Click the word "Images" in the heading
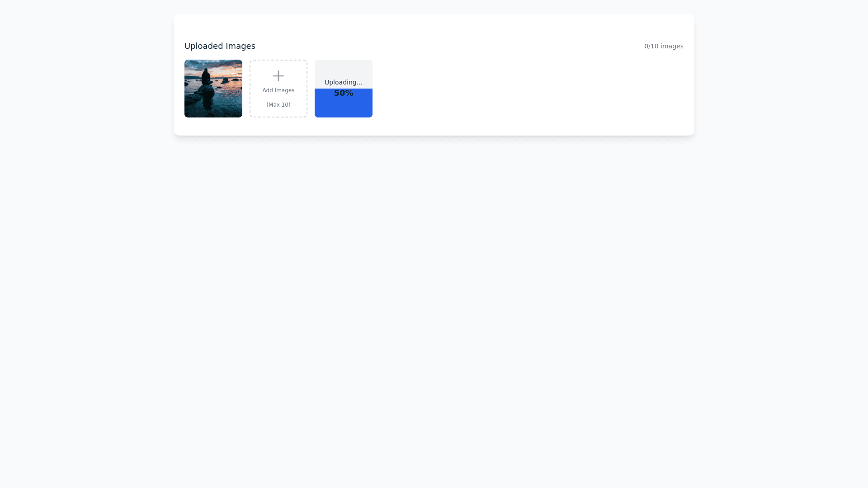 click(x=241, y=46)
